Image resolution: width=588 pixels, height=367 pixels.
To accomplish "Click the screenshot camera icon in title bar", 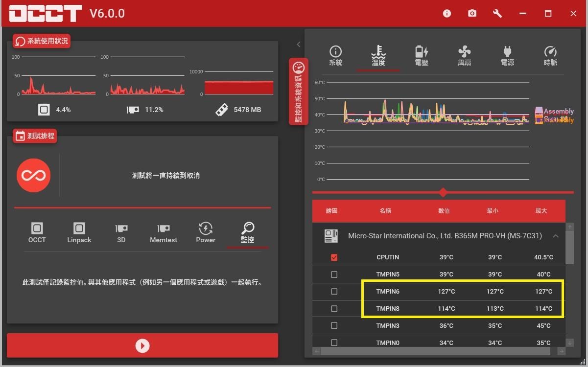I will (472, 13).
